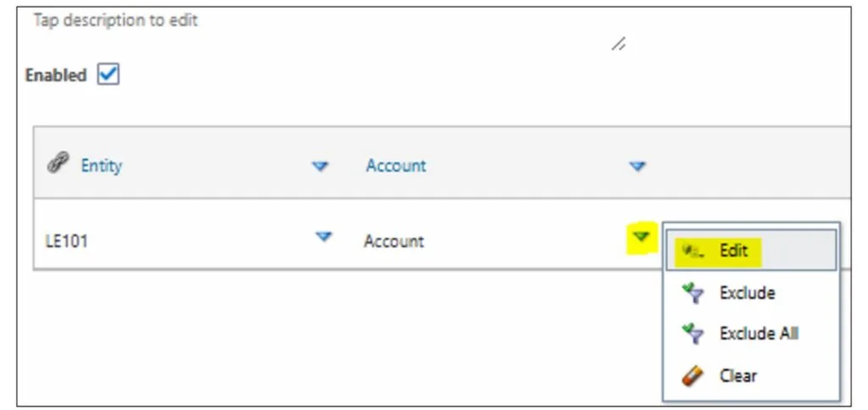Select the LE101 entity cell
The width and height of the screenshot is (868, 410).
[x=67, y=241]
